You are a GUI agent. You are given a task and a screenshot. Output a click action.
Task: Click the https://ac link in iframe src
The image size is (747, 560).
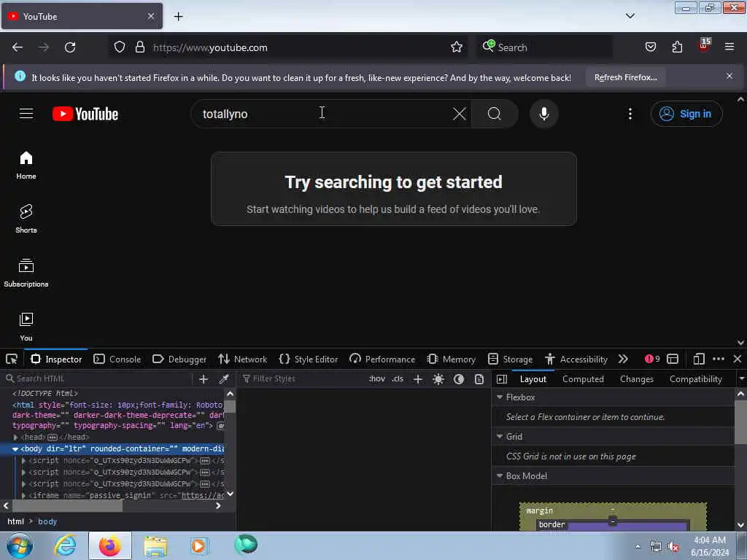(203, 495)
